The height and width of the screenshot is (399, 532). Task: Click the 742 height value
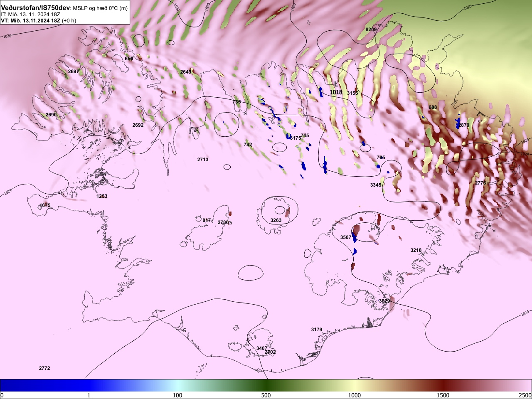point(248,145)
